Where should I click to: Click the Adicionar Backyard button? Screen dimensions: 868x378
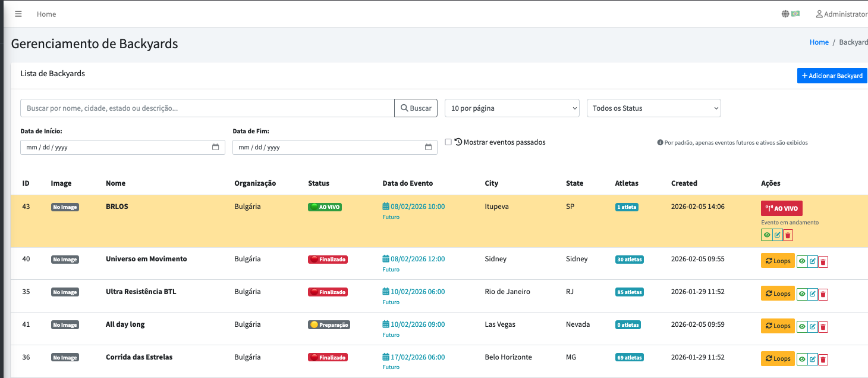[832, 76]
